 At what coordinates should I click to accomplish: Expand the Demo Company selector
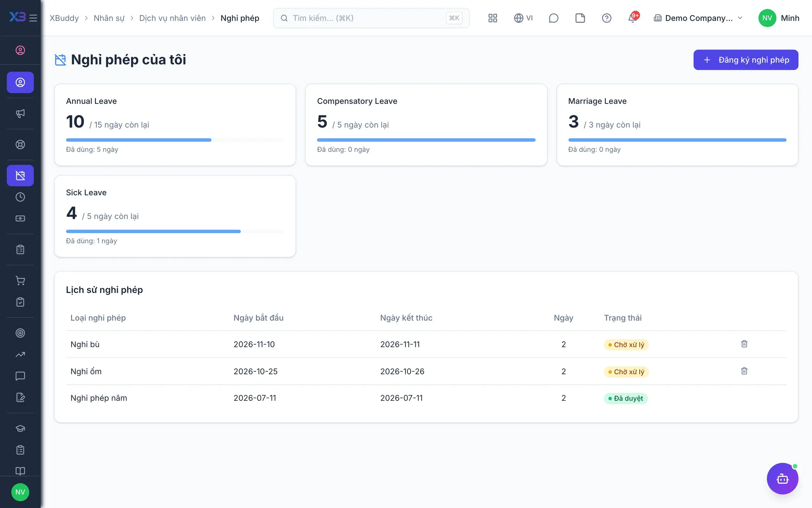pyautogui.click(x=698, y=18)
